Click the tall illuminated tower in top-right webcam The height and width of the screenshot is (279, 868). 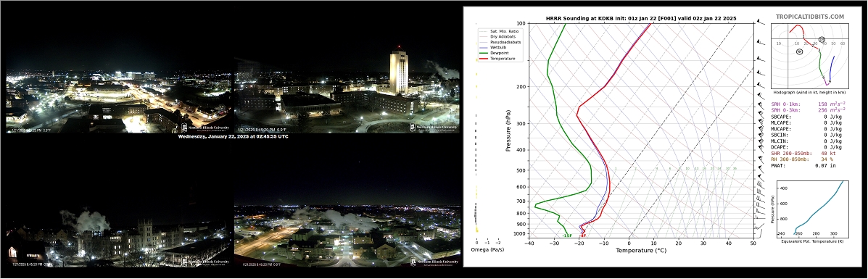399,72
